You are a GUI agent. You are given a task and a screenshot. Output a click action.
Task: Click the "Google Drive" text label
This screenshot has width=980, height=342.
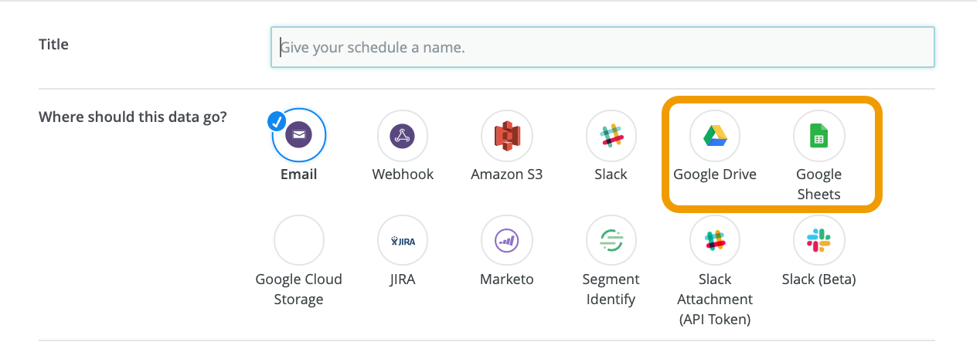(715, 174)
